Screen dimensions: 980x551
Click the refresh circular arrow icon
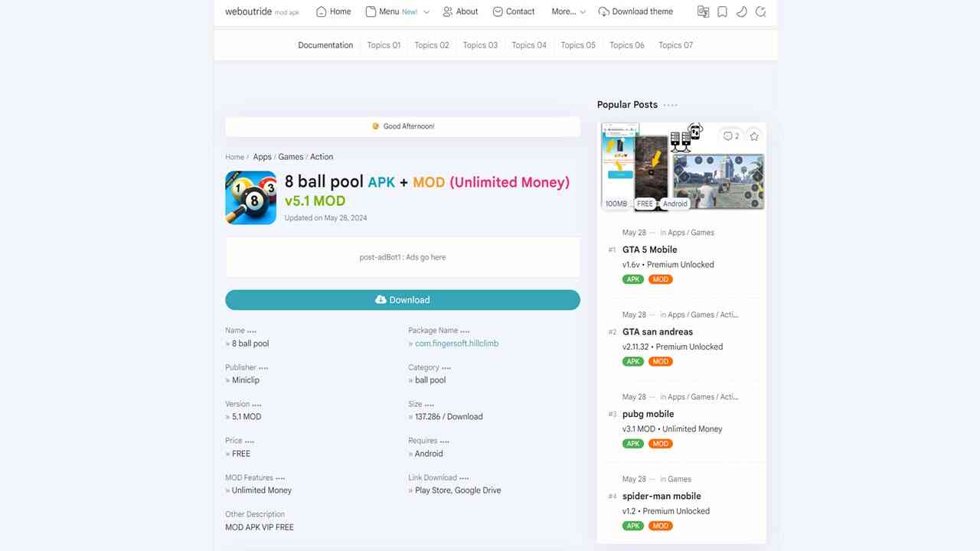pos(760,11)
